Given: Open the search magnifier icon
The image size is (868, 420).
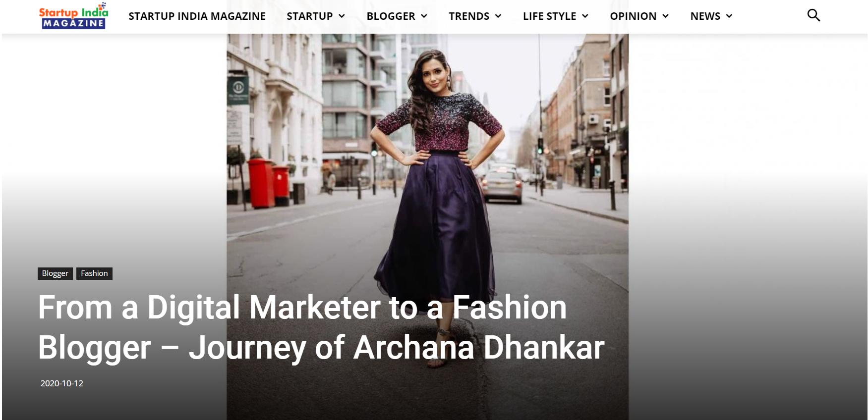Looking at the screenshot, I should [813, 15].
